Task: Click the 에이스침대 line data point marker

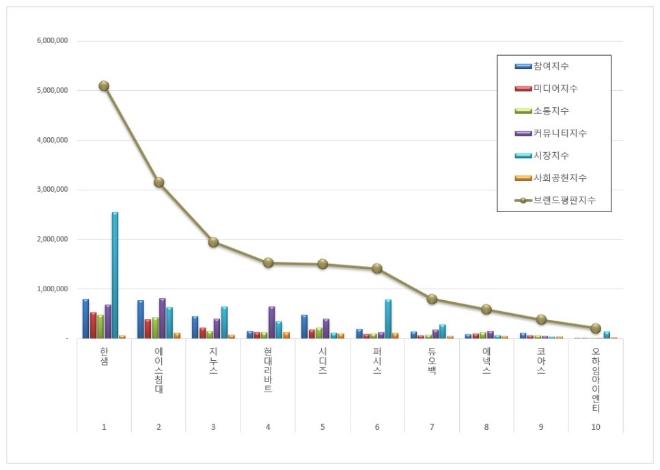Action: point(159,182)
